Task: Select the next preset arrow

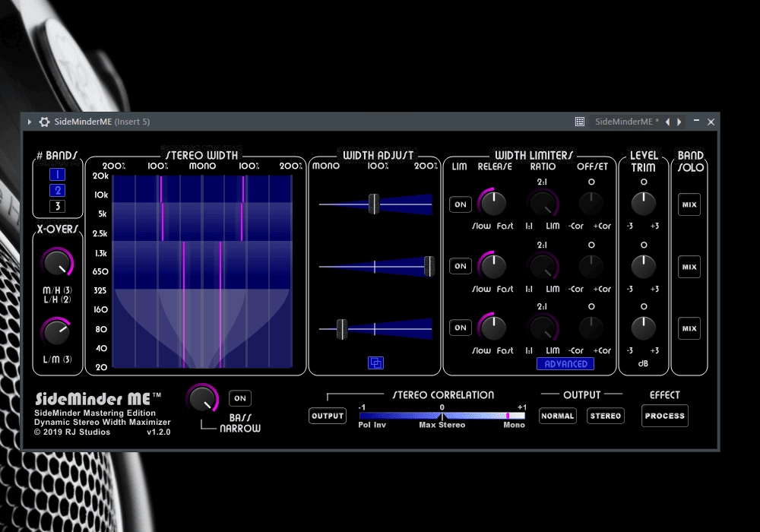Action: point(679,122)
